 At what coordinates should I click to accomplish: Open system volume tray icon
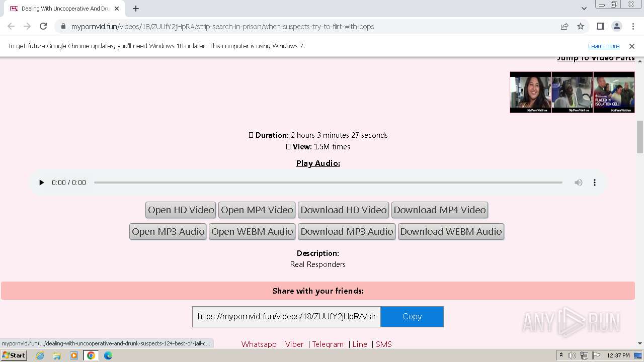coord(572,355)
